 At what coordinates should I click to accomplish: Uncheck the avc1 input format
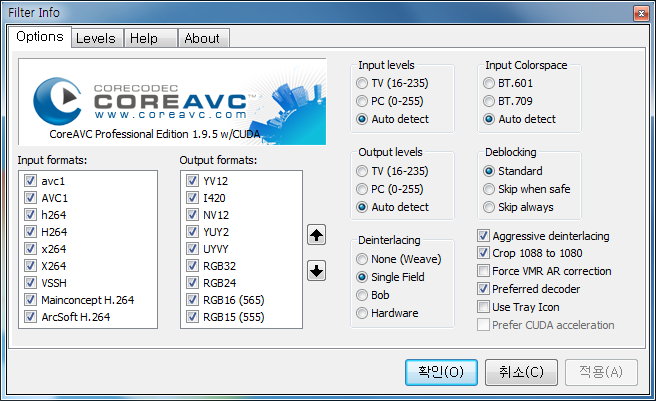pyautogui.click(x=30, y=181)
